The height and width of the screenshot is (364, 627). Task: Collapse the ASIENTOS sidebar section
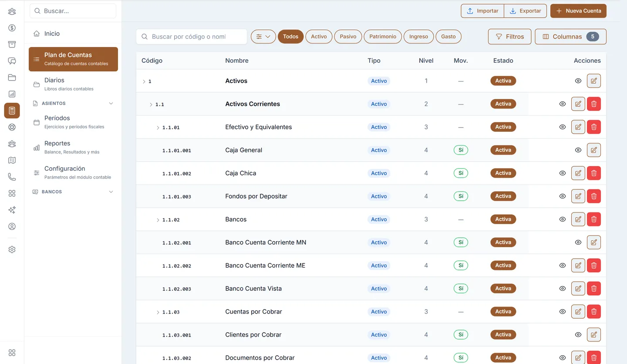(111, 104)
